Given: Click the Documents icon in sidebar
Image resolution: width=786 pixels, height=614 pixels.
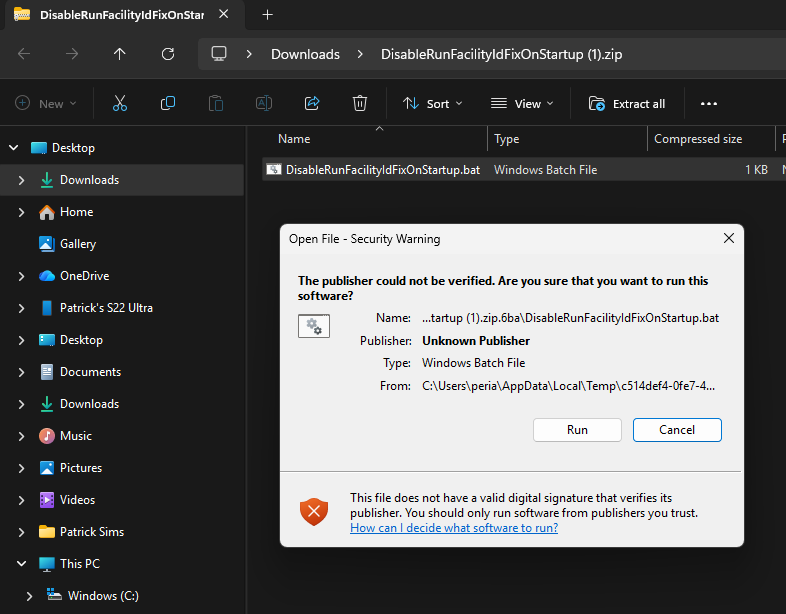Looking at the screenshot, I should coord(47,372).
